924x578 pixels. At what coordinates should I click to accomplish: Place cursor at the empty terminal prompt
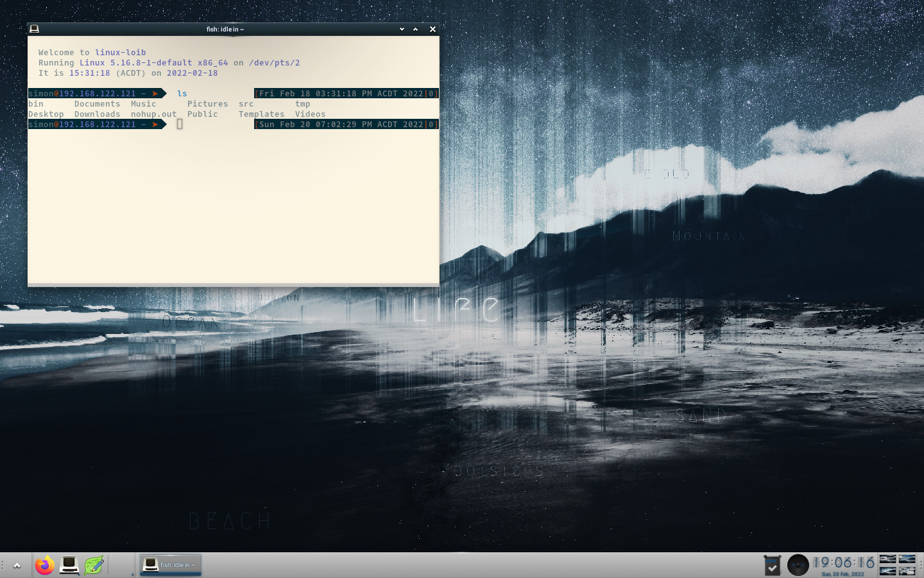[x=180, y=124]
